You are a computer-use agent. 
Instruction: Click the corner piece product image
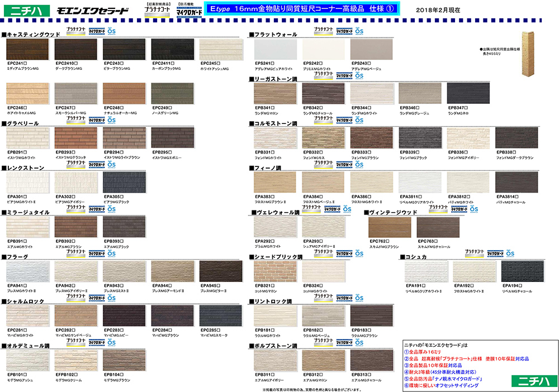pyautogui.click(x=528, y=54)
